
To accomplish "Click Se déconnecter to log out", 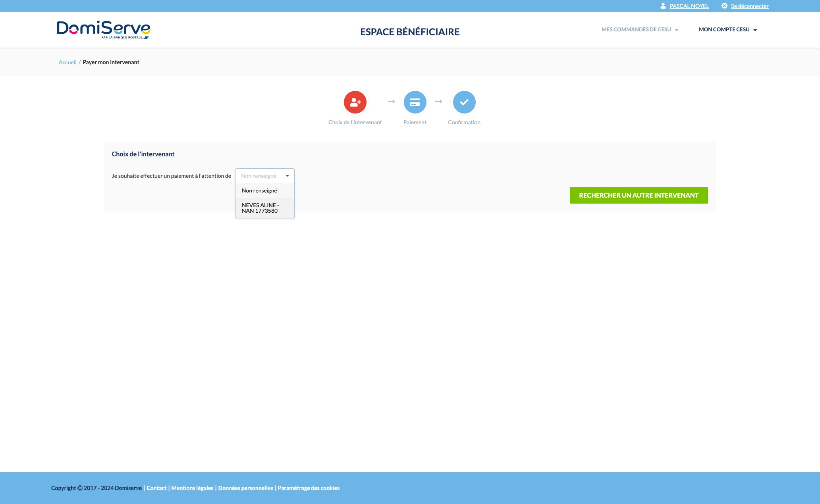I will [x=749, y=6].
